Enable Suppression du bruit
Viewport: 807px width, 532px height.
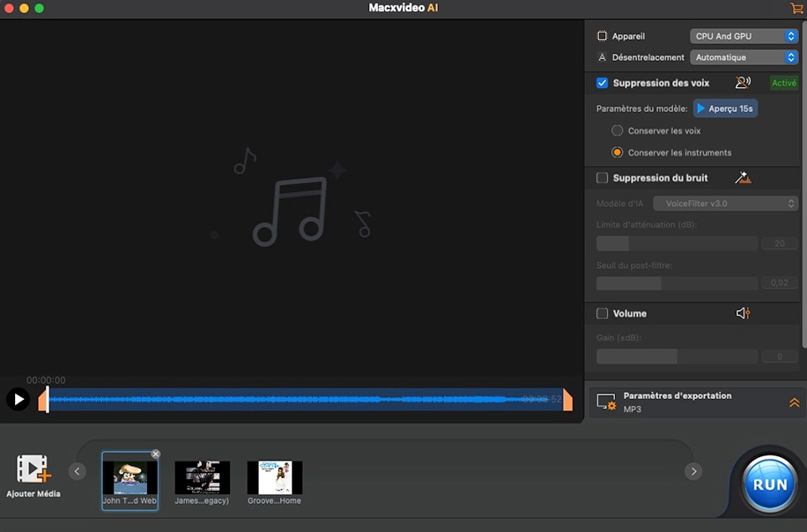click(x=603, y=177)
